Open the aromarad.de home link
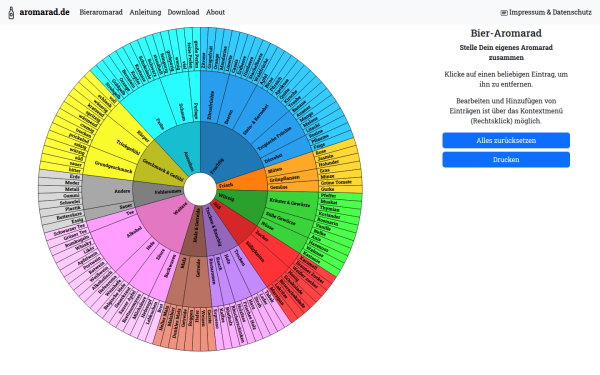Viewport: 600px width, 375px height. (x=44, y=12)
